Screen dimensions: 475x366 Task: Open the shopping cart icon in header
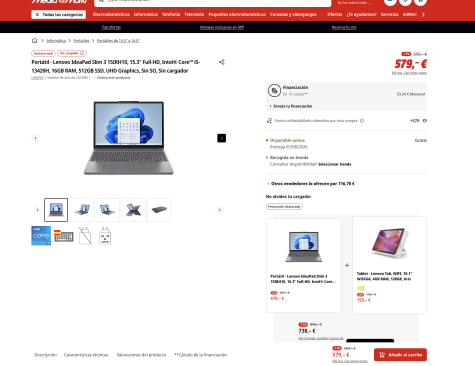click(420, 1)
